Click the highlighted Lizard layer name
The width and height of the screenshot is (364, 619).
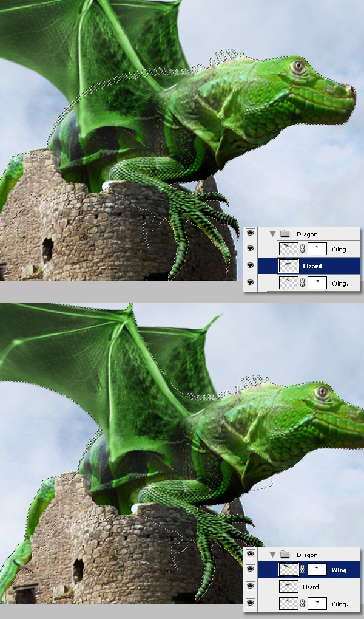click(312, 267)
